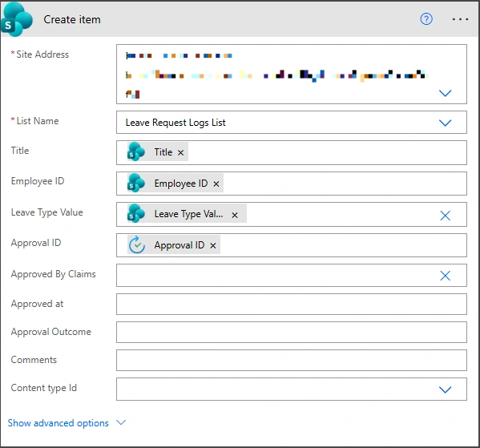Click into the Approval Outcome field
The height and width of the screenshot is (448, 480).
pos(292,333)
